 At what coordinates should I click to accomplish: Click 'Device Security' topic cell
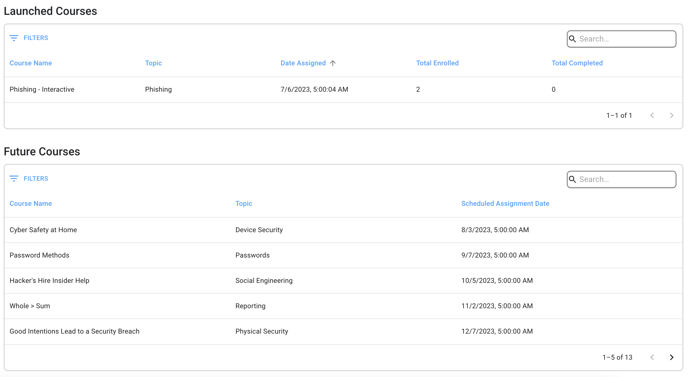pyautogui.click(x=259, y=230)
